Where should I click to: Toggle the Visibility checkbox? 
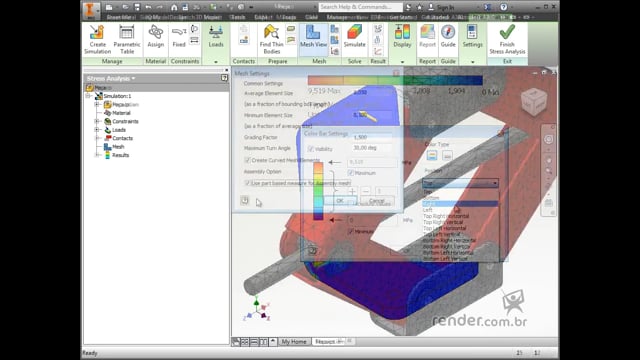(310, 149)
